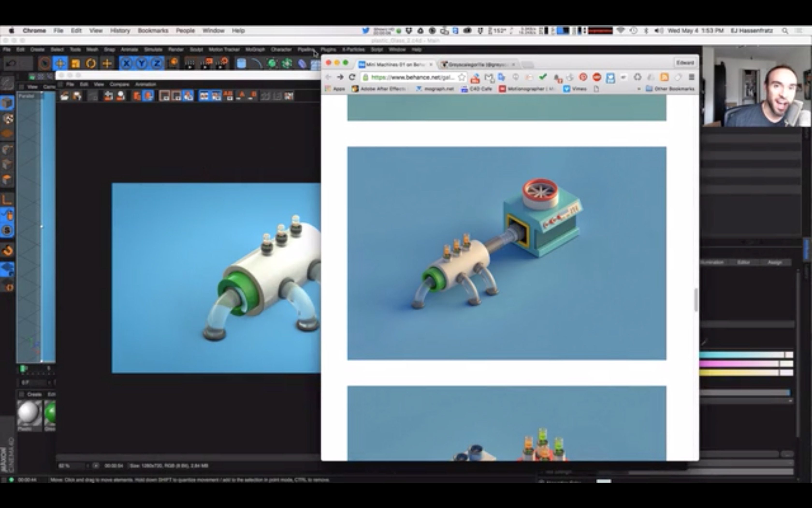Image resolution: width=812 pixels, height=508 pixels.
Task: Click the Edward profile button in Chrome
Action: [x=685, y=63]
